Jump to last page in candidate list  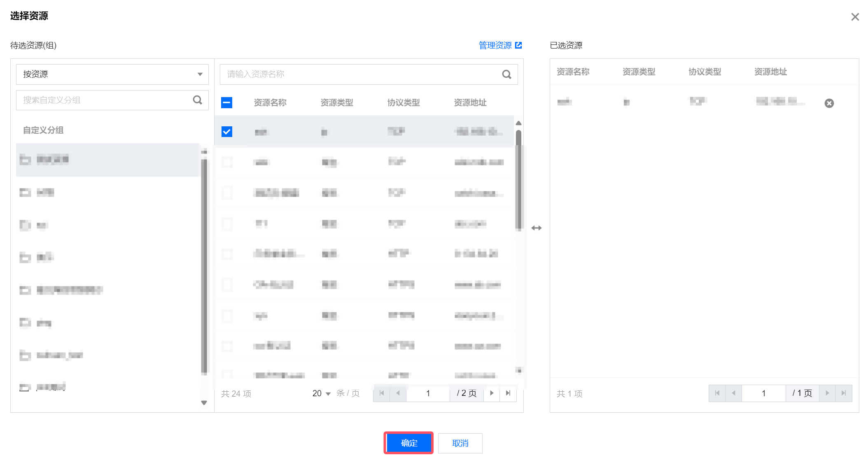508,393
